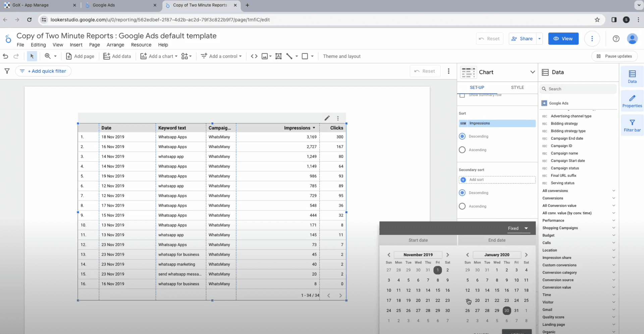The width and height of the screenshot is (644, 334).
Task: Select the line drawing tool
Action: (x=289, y=56)
